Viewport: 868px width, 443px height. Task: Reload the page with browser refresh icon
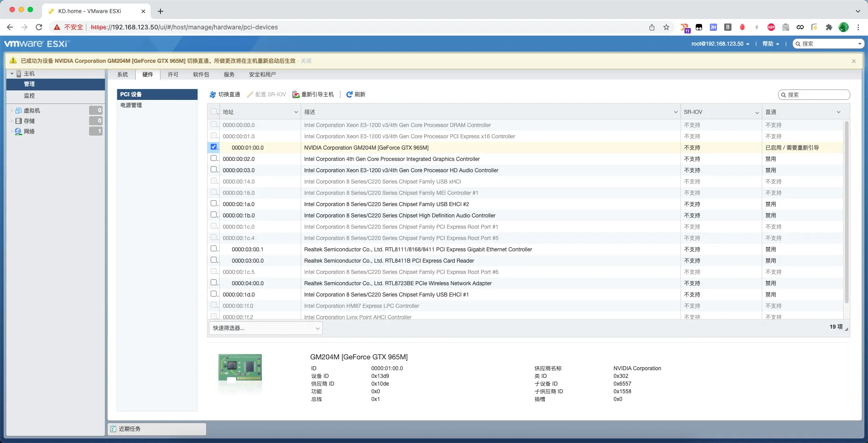(39, 27)
